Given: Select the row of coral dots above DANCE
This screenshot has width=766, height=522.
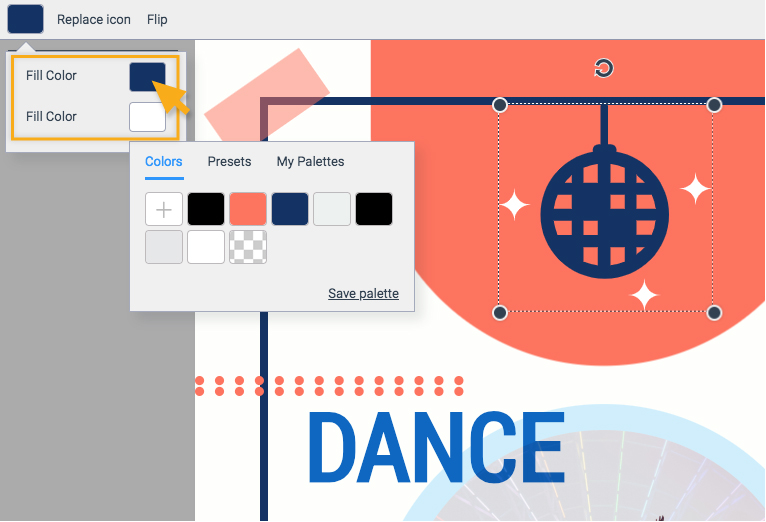Looking at the screenshot, I should tap(329, 386).
